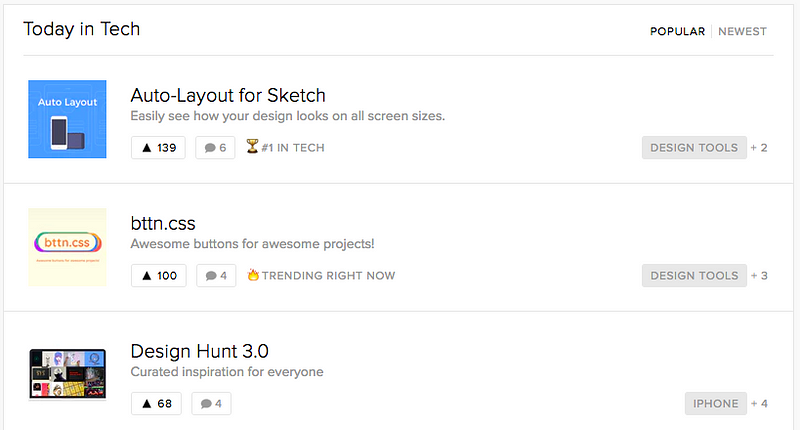Click the trophy icon for #1 in Tech
This screenshot has height=430, width=800.
point(252,146)
